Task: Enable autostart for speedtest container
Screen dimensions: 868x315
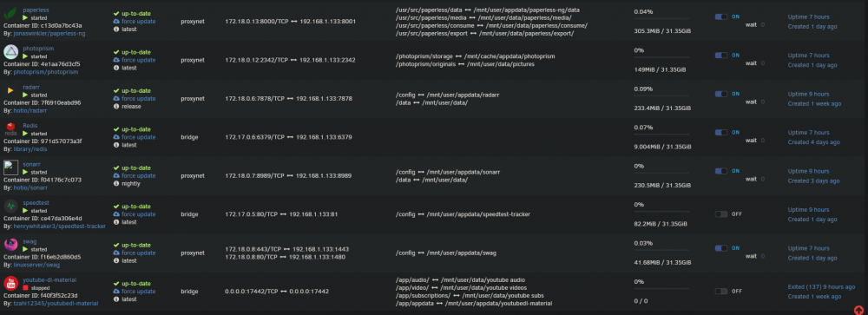Action: [x=720, y=214]
